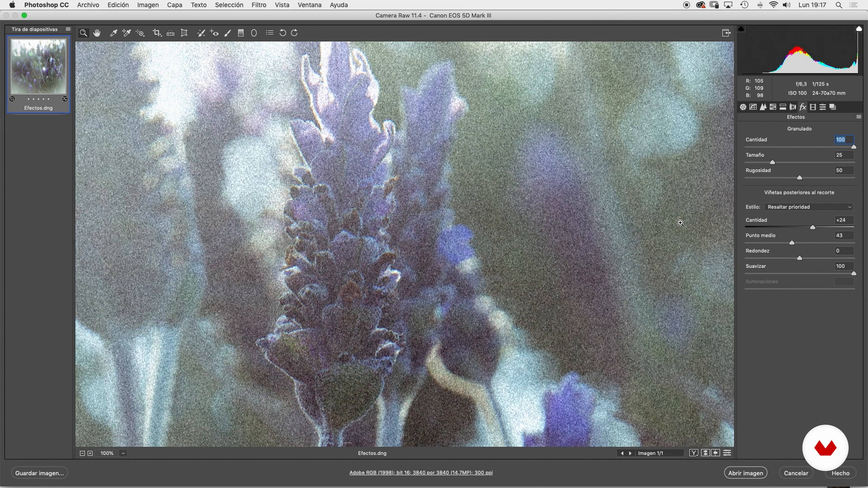
Task: Select the Targeted Adjustment tool
Action: pyautogui.click(x=140, y=33)
